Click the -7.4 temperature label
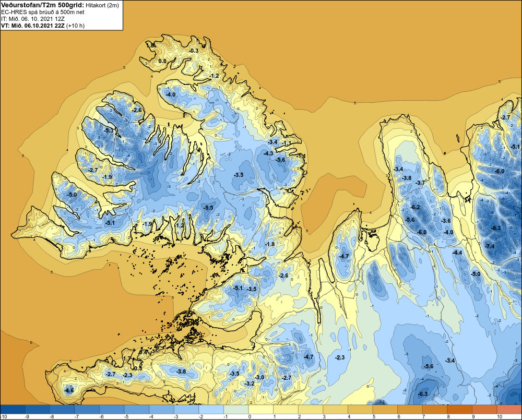The width and height of the screenshot is (522, 420). pos(490,246)
